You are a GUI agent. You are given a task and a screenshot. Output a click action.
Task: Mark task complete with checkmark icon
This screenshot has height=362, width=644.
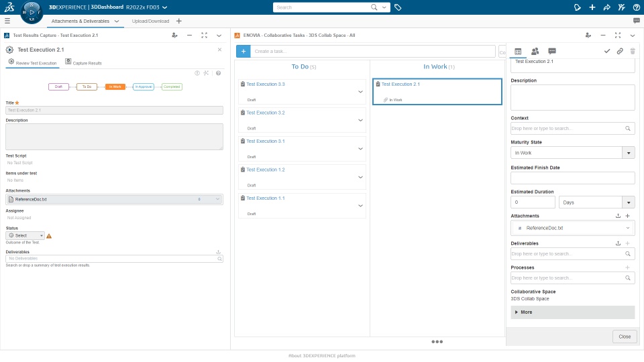(606, 52)
